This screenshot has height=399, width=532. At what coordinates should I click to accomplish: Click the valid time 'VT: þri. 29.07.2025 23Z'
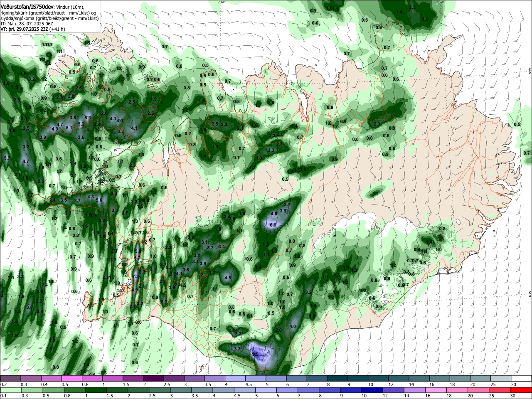(25, 29)
